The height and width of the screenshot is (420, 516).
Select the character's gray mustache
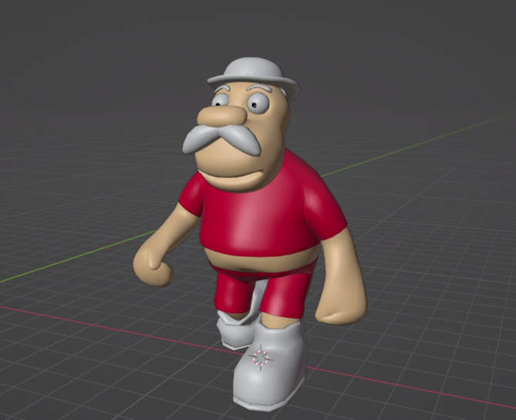(x=221, y=139)
